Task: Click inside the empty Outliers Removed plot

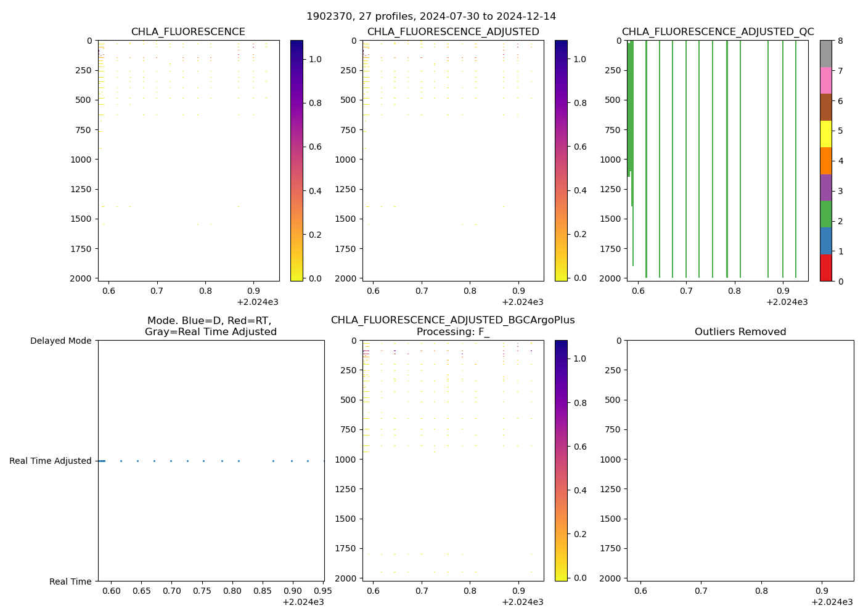Action: coord(740,461)
